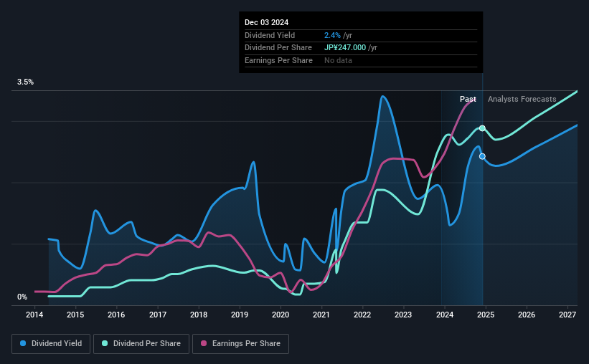Click the tooltip 'Dividend Yield' row label
The width and height of the screenshot is (589, 364).
pos(270,35)
